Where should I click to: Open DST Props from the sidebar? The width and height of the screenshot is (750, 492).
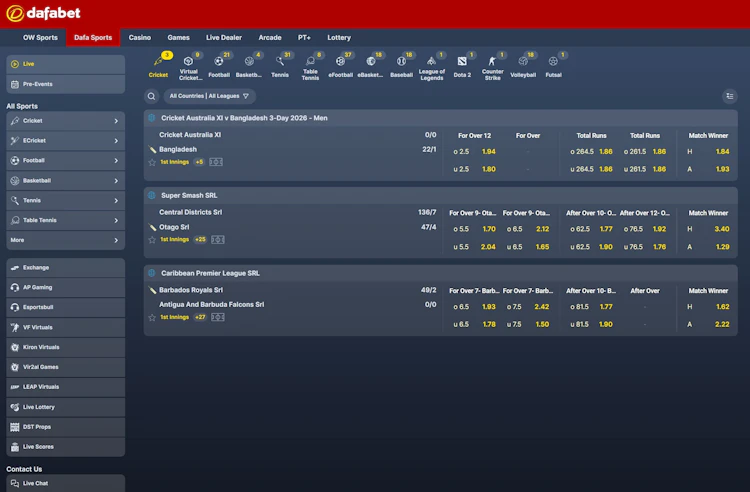coord(66,427)
